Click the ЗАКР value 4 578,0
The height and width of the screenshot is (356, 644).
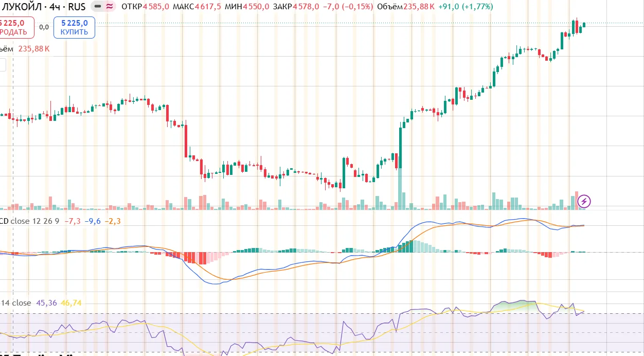coord(306,7)
